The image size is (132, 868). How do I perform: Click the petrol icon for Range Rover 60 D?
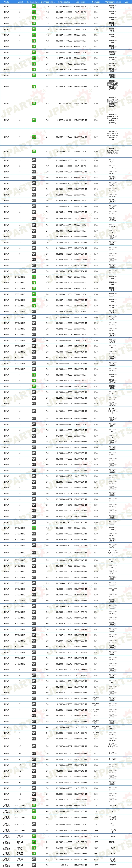click(34, 853)
